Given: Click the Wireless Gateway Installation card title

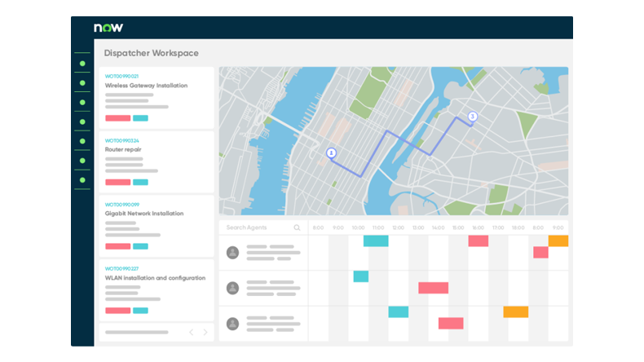Looking at the screenshot, I should tap(146, 86).
